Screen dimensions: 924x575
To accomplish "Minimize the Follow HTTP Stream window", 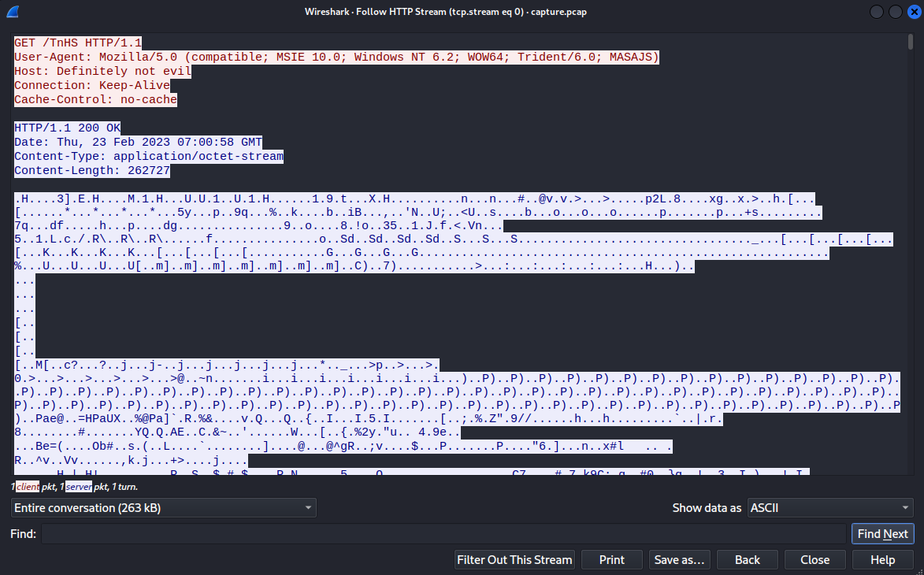I will 877,12.
